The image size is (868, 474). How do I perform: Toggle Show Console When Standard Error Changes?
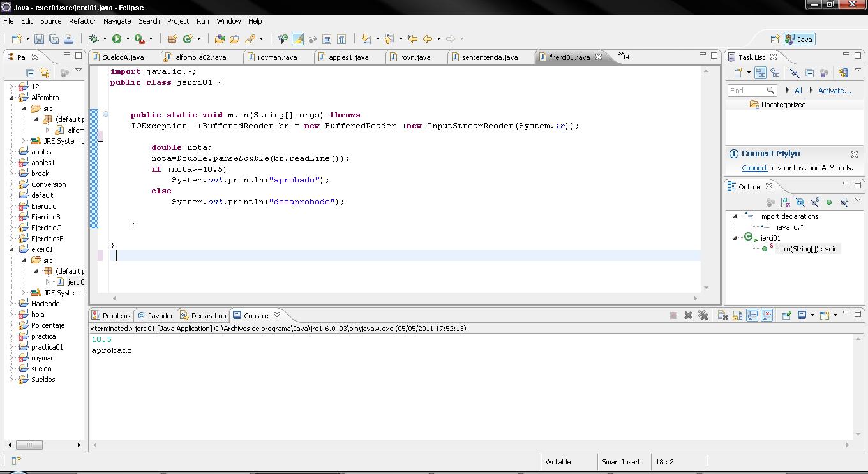pyautogui.click(x=766, y=315)
